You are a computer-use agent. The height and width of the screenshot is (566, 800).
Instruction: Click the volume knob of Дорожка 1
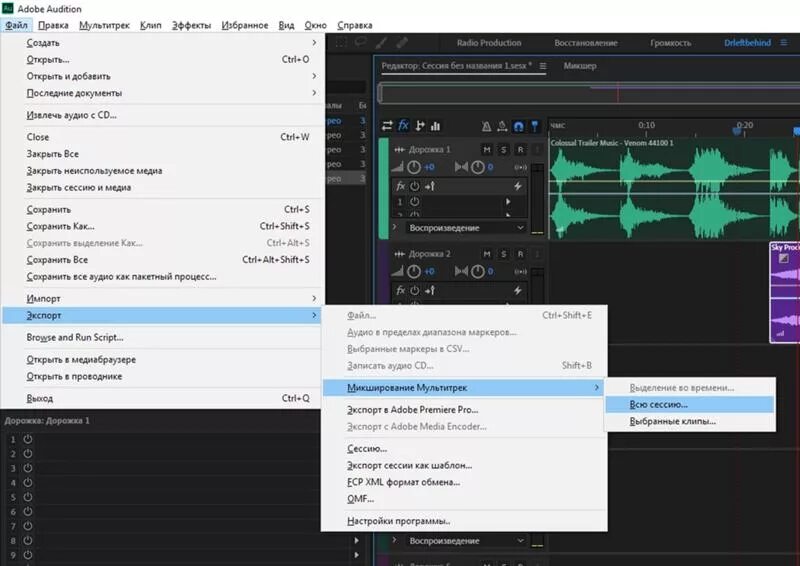[x=414, y=167]
